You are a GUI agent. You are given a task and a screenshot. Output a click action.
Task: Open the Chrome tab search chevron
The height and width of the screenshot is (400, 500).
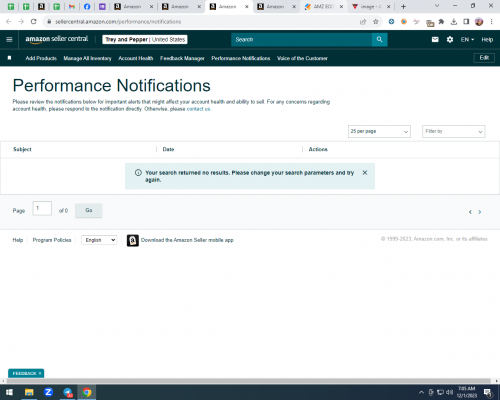tap(437, 6)
